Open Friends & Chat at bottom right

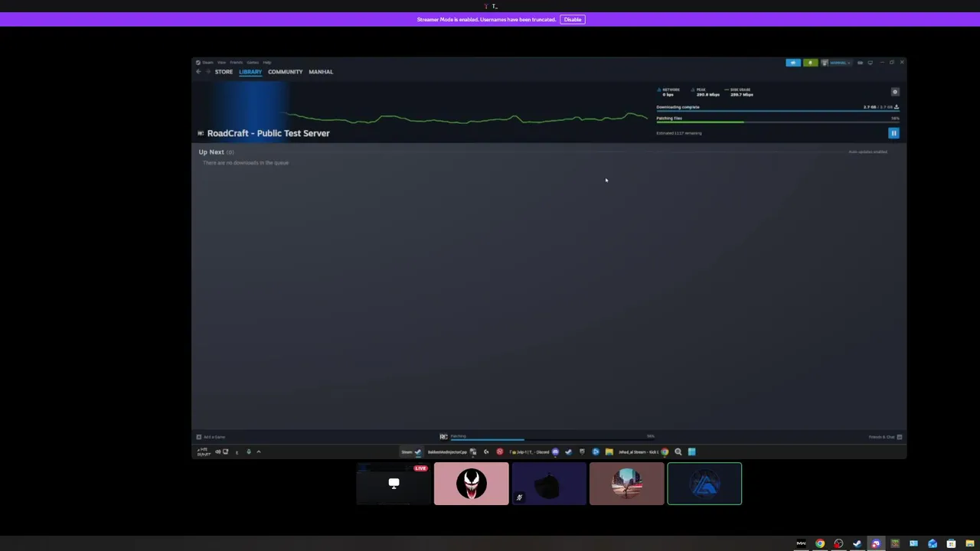(x=885, y=437)
